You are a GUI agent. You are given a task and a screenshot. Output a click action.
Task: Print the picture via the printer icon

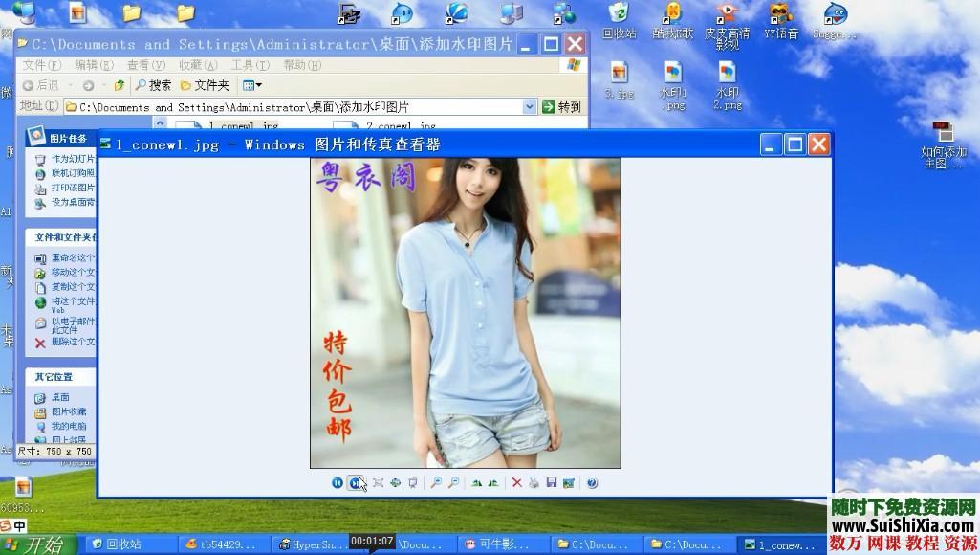tap(532, 483)
